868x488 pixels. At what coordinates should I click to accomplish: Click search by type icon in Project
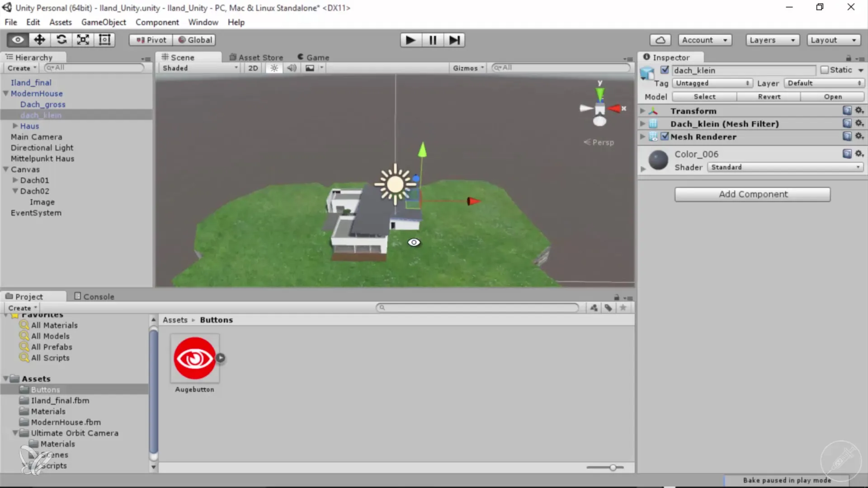point(594,308)
